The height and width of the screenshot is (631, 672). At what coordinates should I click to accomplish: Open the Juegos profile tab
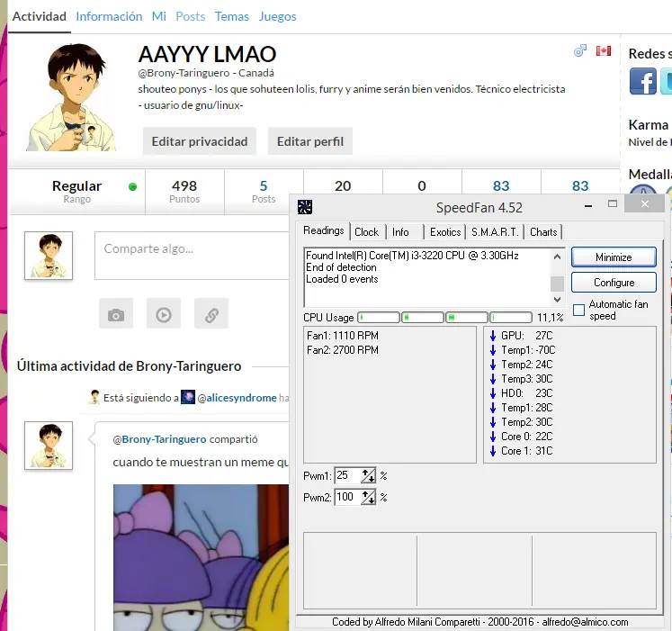277,16
